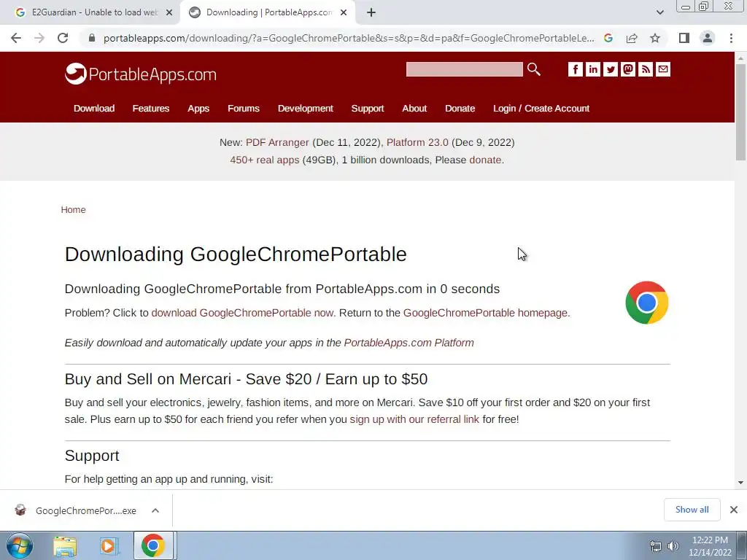This screenshot has width=747, height=560.
Task: Open a new tab with plus button
Action: tap(371, 13)
